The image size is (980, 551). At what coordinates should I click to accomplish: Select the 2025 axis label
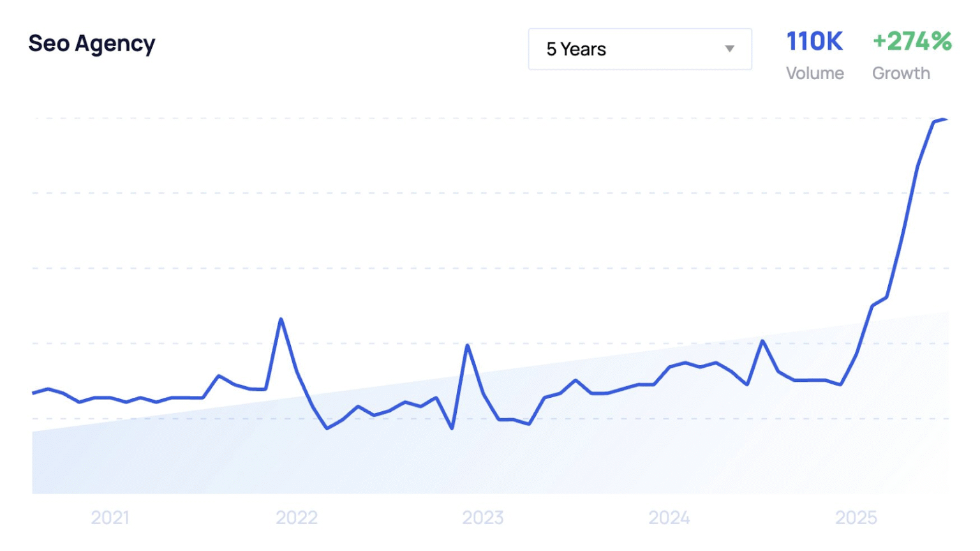[x=856, y=517]
